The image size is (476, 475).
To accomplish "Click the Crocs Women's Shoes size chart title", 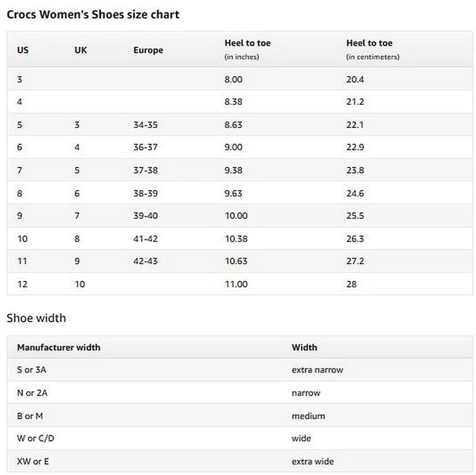I will pyautogui.click(x=93, y=14).
